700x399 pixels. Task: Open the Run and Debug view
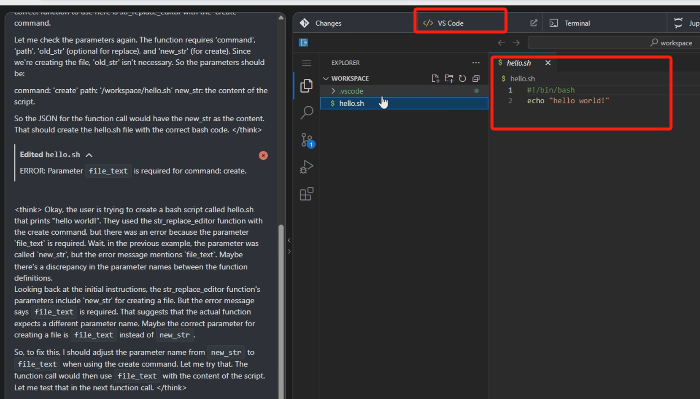306,166
